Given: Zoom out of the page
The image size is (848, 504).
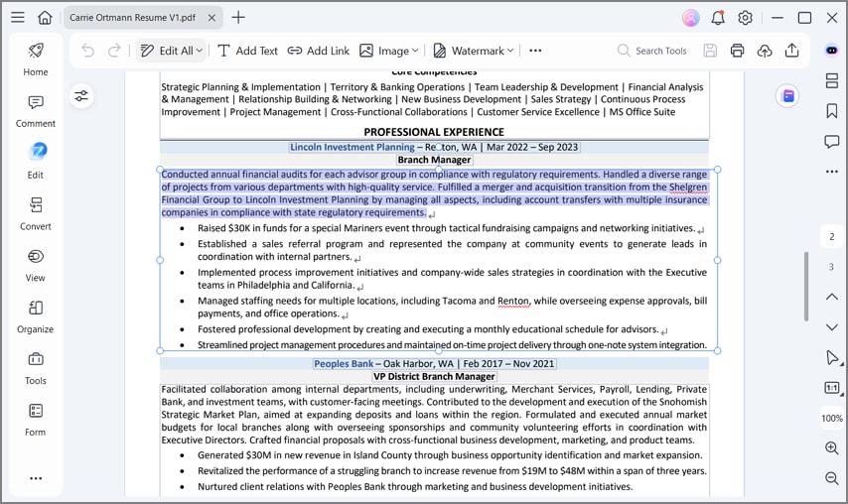Looking at the screenshot, I should [832, 478].
